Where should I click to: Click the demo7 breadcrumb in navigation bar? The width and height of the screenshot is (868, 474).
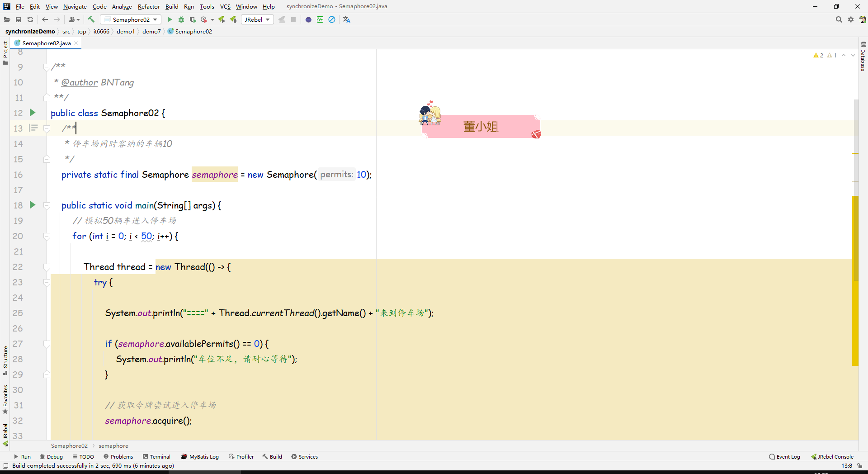[x=151, y=31]
